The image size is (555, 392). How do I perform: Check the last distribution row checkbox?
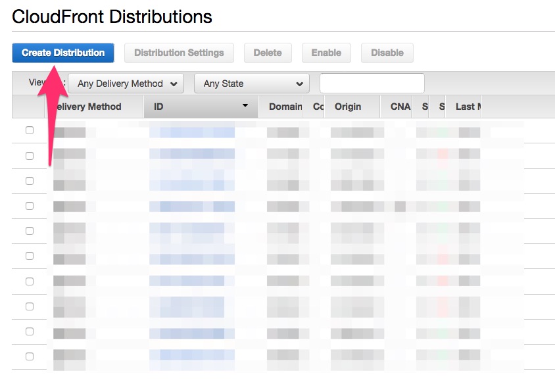click(28, 356)
